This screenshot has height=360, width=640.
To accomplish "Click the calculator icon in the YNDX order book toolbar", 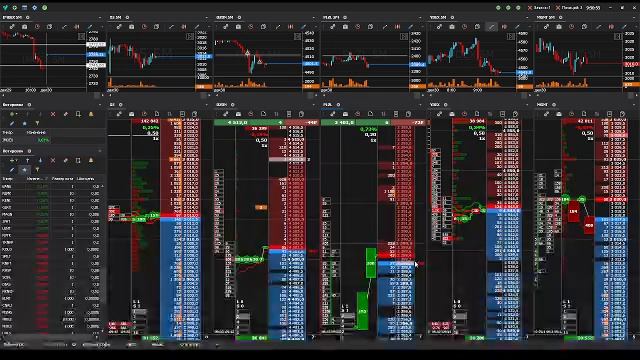I will point(502,114).
